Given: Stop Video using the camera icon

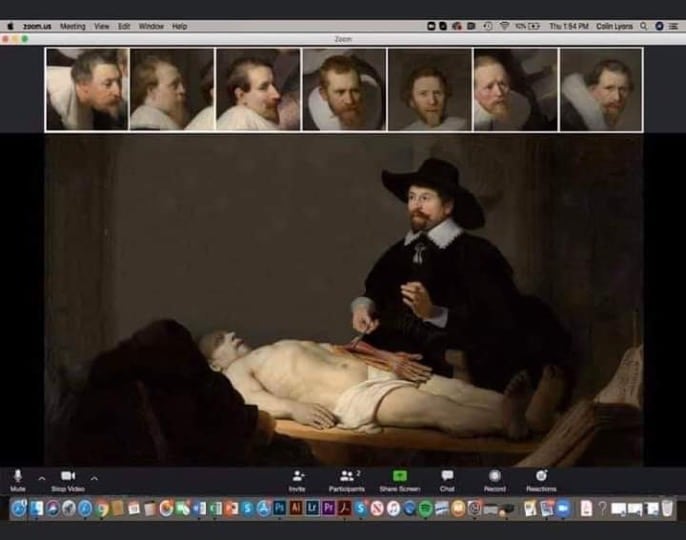Looking at the screenshot, I should [68, 476].
